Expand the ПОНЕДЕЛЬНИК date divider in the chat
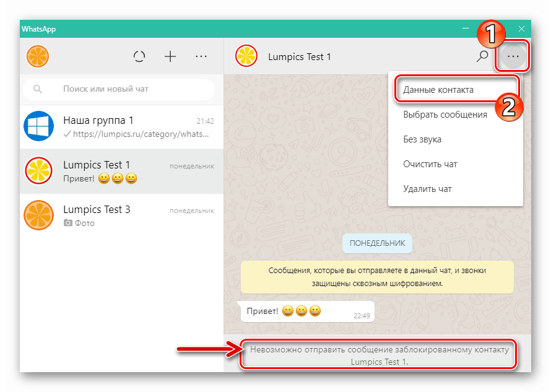Image resolution: width=551 pixels, height=392 pixels. point(377,243)
